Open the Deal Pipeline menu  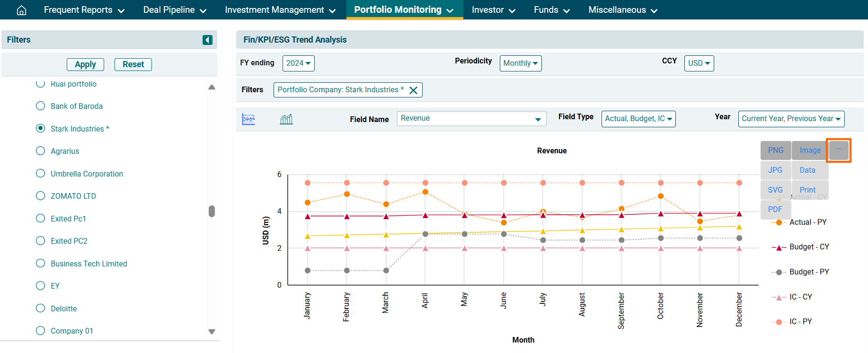175,10
